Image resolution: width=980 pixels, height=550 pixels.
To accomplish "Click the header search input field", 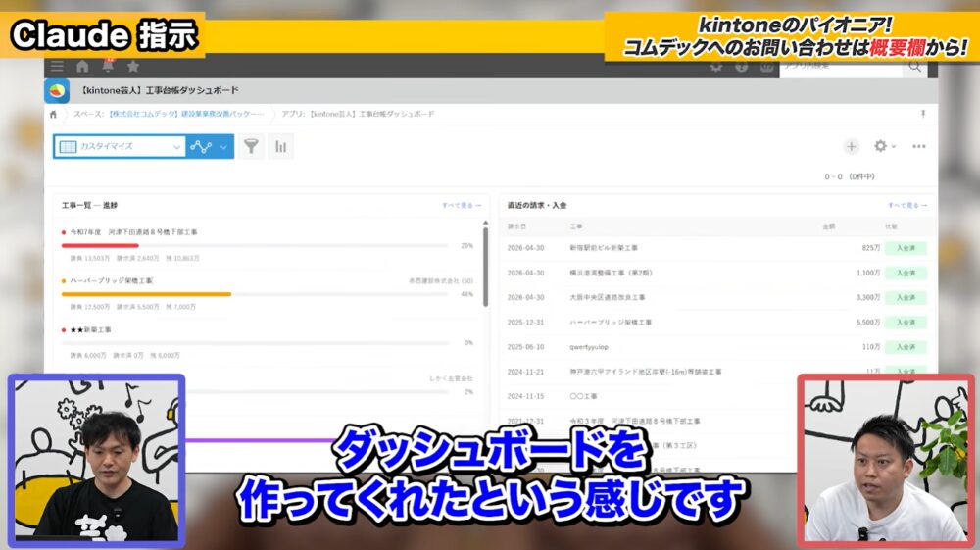I will pyautogui.click(x=841, y=67).
